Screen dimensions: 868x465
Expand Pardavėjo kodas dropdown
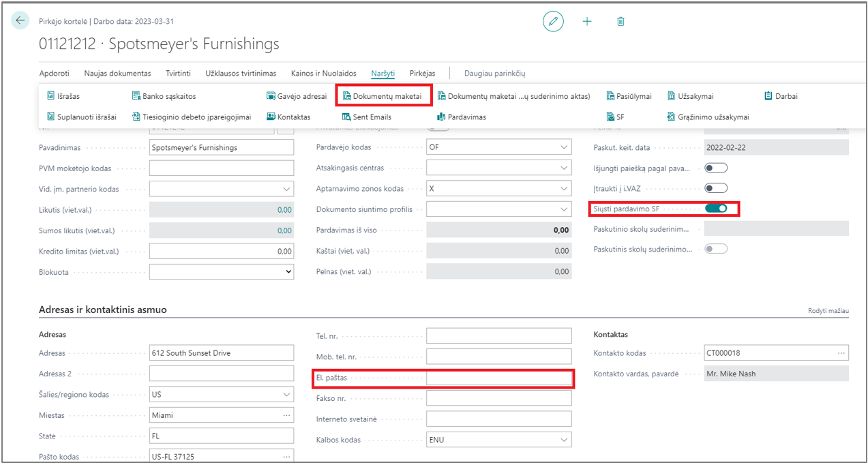pyautogui.click(x=564, y=147)
